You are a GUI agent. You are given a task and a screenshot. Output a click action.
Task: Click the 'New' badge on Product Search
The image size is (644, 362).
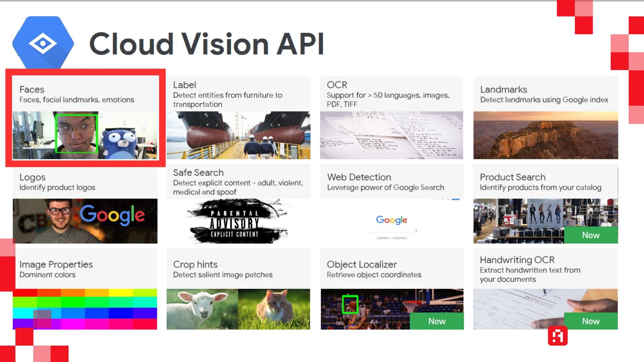tap(591, 235)
